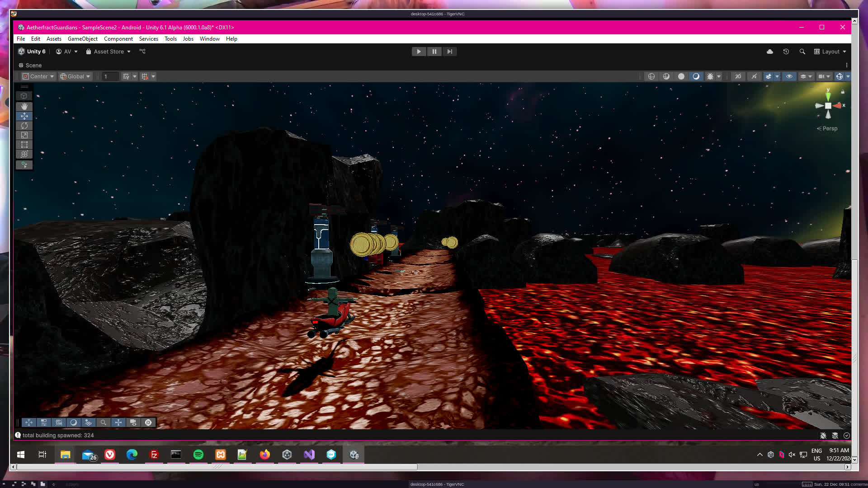
Task: Open the version history icon
Action: coord(786,52)
